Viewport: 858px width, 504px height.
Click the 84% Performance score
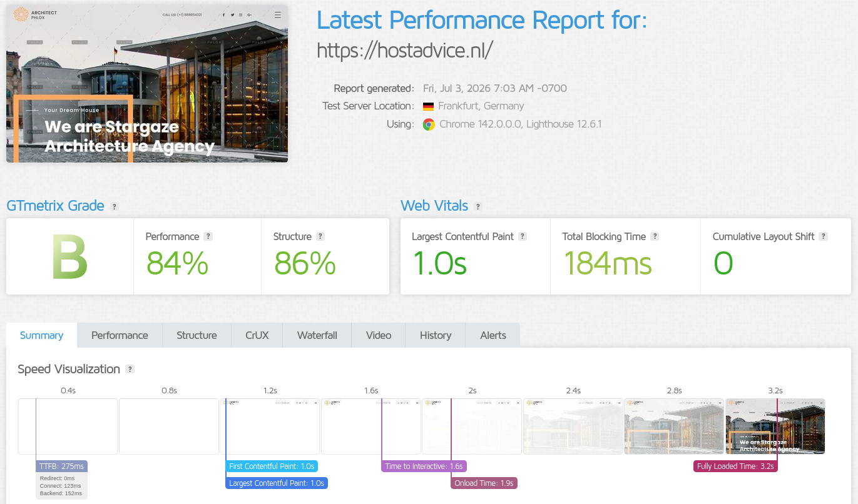pos(177,263)
